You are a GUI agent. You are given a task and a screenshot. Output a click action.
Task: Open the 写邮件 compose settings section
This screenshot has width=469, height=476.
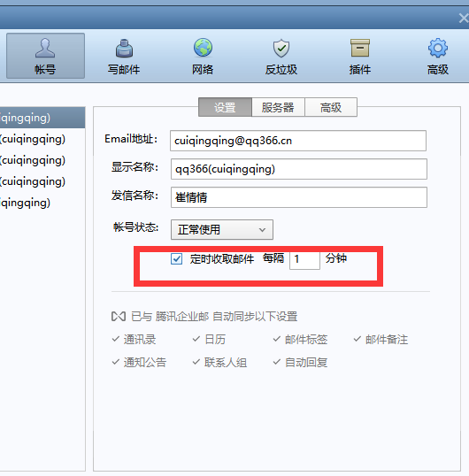[124, 57]
